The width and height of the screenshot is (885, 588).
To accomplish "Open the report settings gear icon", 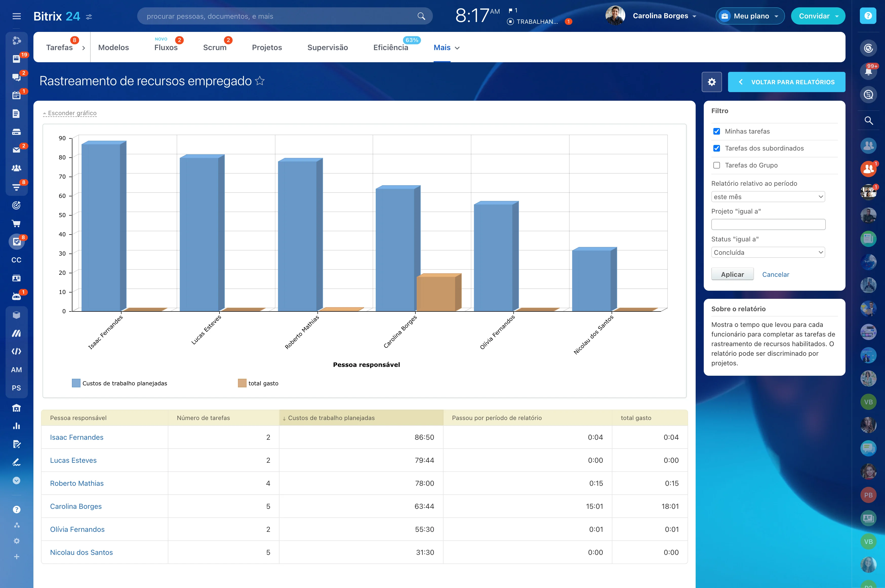I will coord(712,82).
